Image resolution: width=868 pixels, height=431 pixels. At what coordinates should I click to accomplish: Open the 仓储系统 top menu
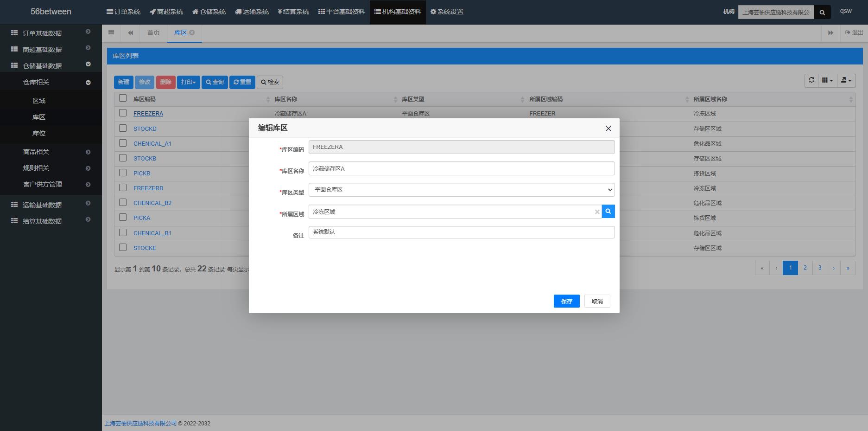tap(209, 12)
